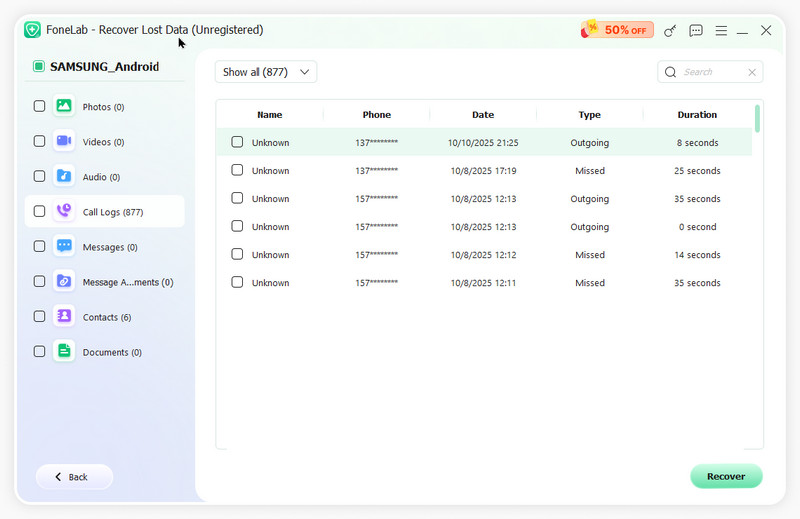The height and width of the screenshot is (519, 800).
Task: Click the Messages chat bubble icon
Action: 64,246
